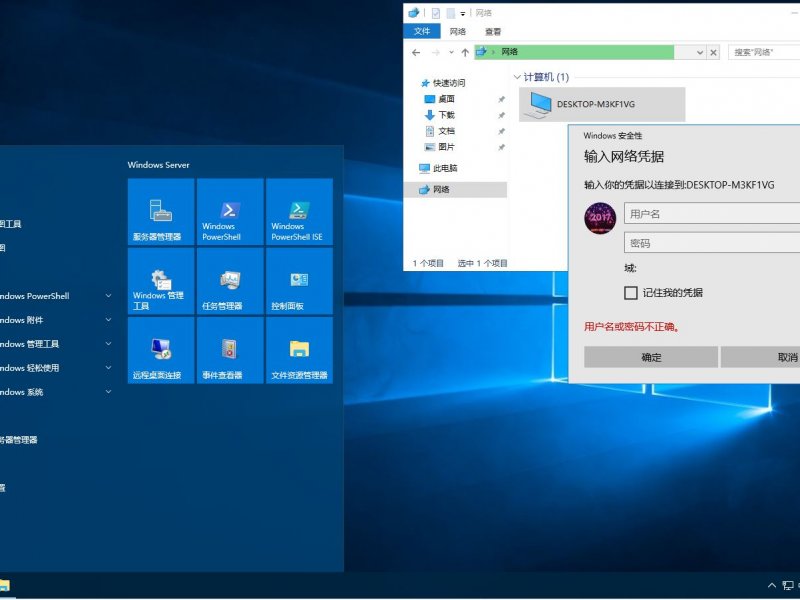Open the 网络 ribbon tab

tap(458, 31)
